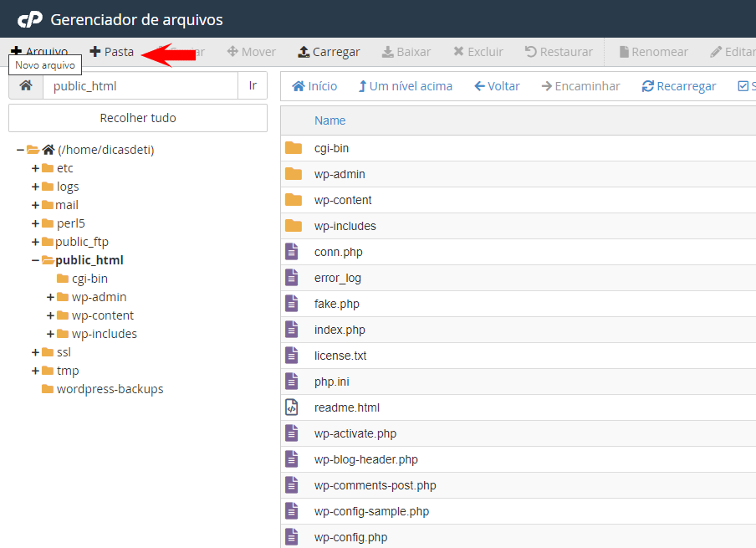Expand the wp-admin tree node

(50, 297)
